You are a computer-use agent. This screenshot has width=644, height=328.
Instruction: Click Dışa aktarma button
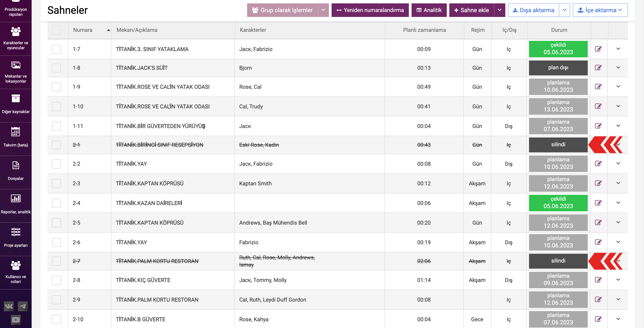[534, 10]
